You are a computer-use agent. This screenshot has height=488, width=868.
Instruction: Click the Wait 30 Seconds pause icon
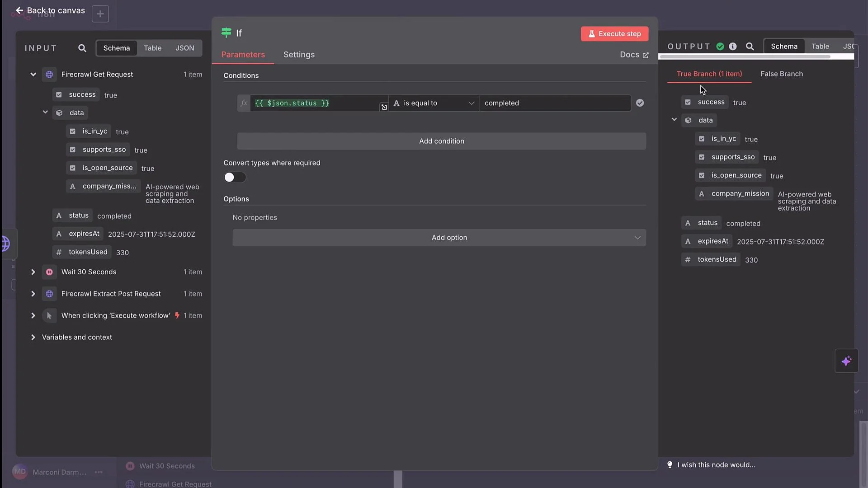click(49, 272)
